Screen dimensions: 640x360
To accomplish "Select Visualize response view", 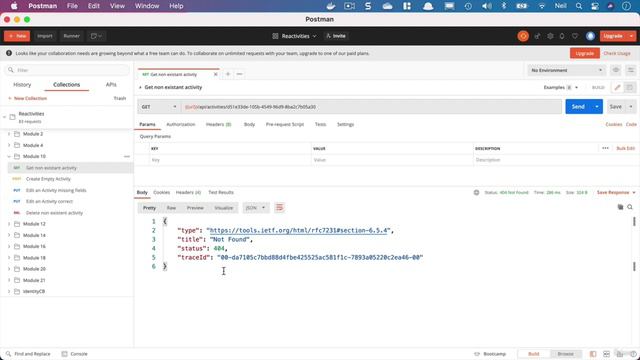I will [223, 208].
